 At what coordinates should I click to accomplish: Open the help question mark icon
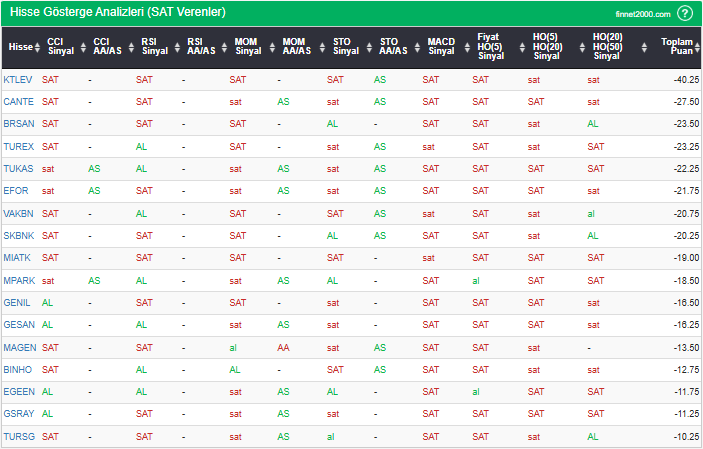pos(685,13)
